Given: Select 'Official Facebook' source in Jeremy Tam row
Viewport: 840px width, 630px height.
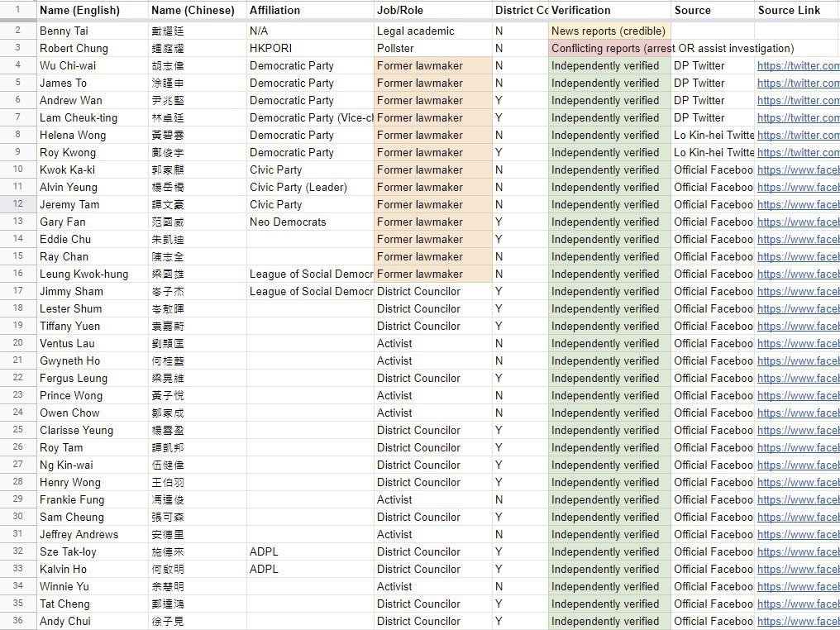Looking at the screenshot, I should (x=713, y=204).
